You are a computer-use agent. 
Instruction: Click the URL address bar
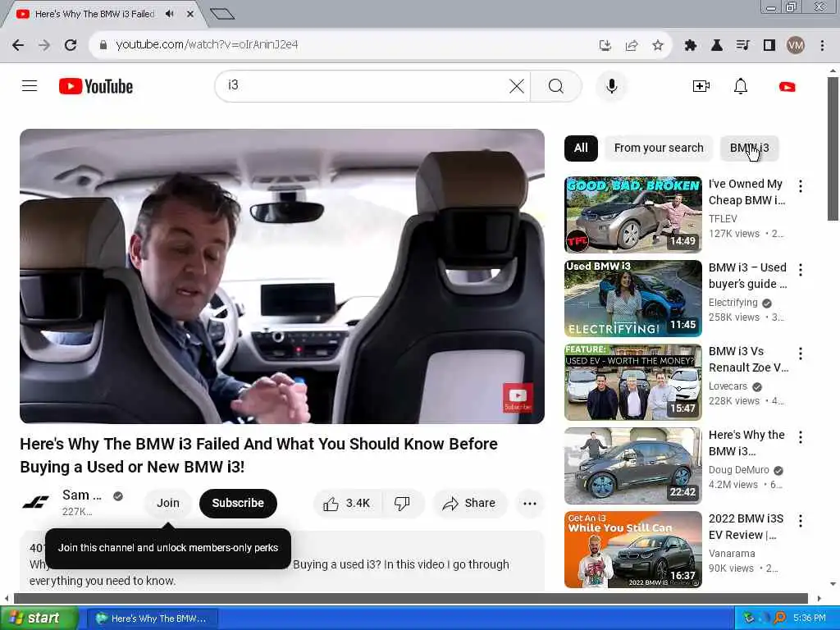click(x=343, y=45)
